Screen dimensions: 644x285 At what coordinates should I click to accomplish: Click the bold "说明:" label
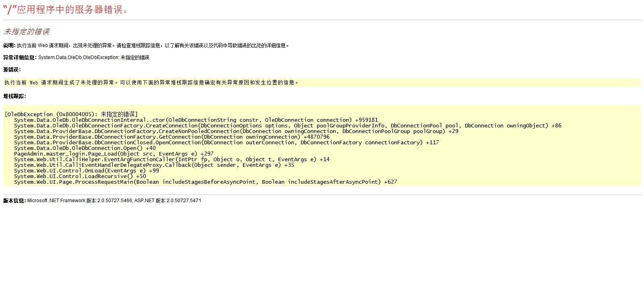9,45
